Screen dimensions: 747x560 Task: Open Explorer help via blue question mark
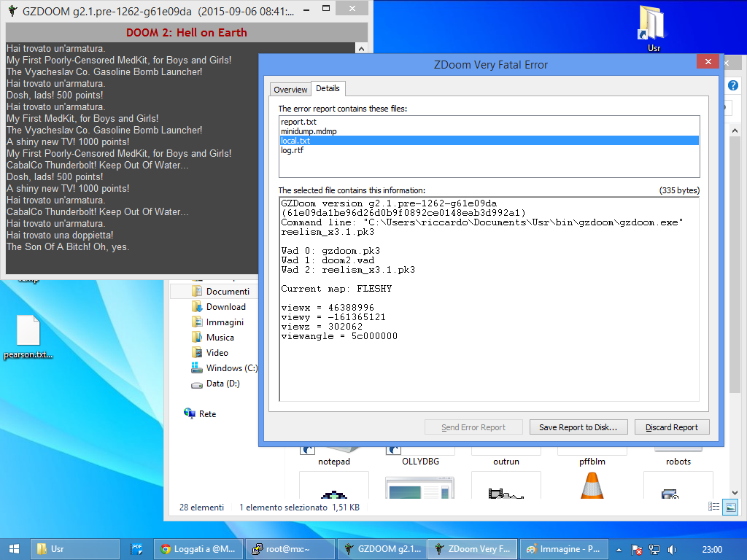click(733, 86)
